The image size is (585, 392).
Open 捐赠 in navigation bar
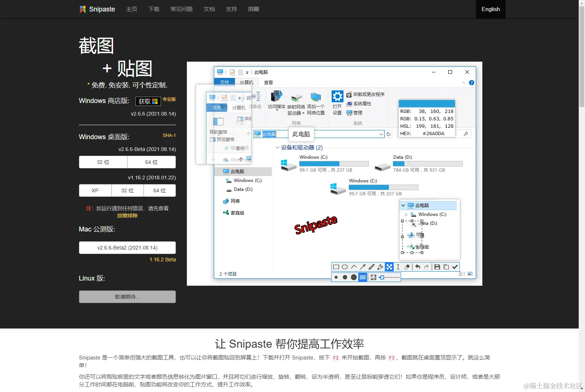253,9
